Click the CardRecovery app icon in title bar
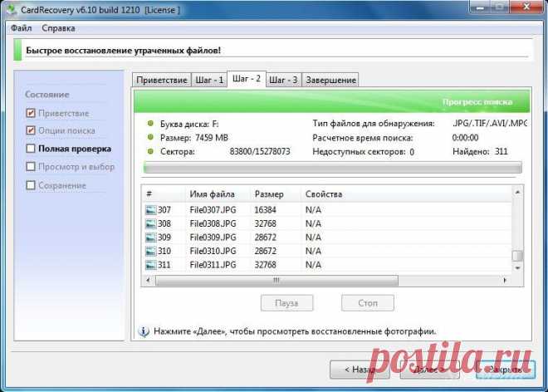The image size is (548, 392). pos(12,9)
